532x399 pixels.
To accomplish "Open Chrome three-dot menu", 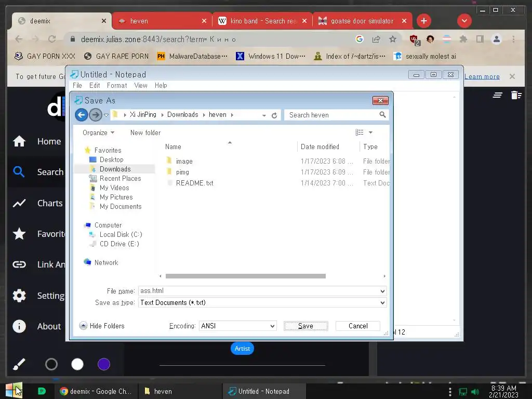I will [513, 39].
